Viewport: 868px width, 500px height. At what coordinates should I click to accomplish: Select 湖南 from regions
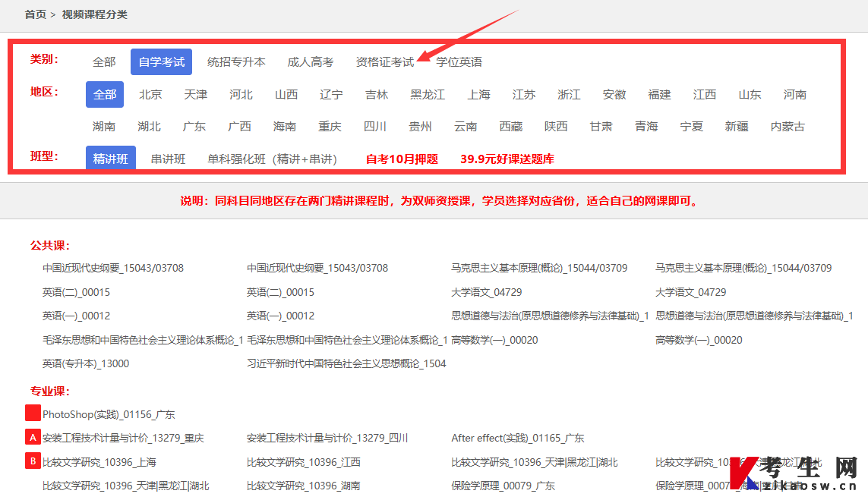(103, 127)
